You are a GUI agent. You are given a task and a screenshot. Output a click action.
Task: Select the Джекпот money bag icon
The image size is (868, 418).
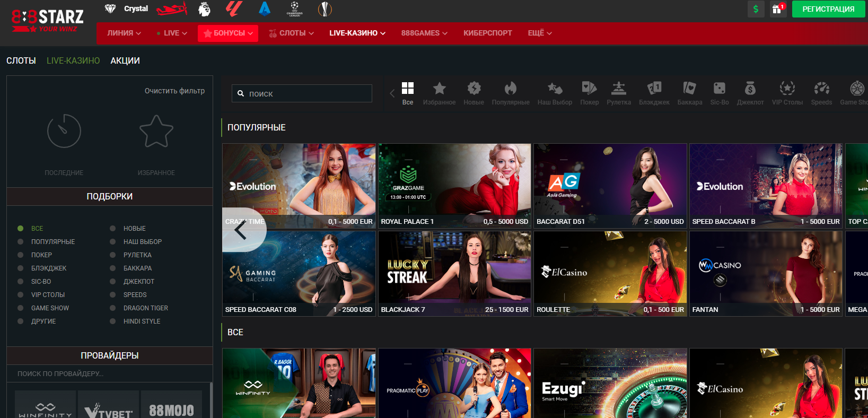coord(750,88)
